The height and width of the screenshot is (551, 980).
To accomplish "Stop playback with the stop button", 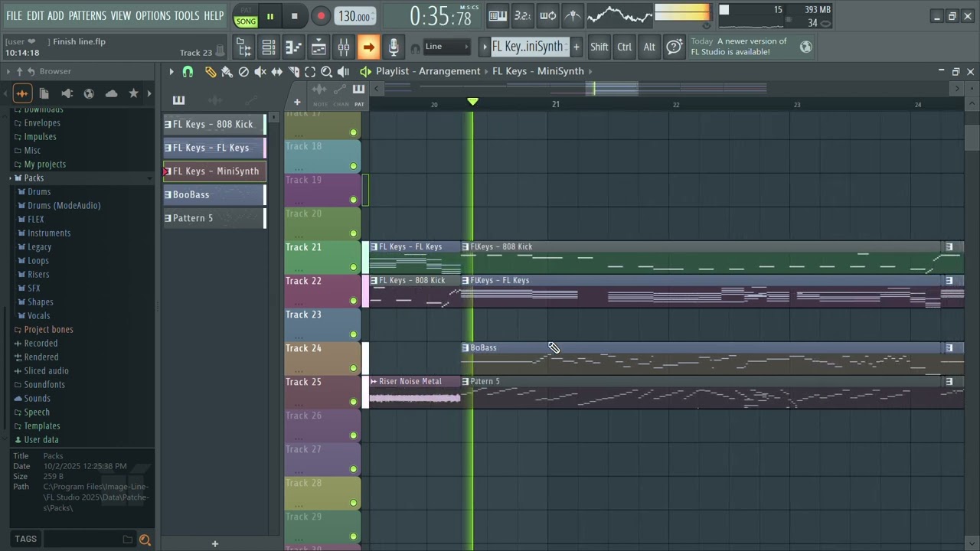I will [x=295, y=16].
